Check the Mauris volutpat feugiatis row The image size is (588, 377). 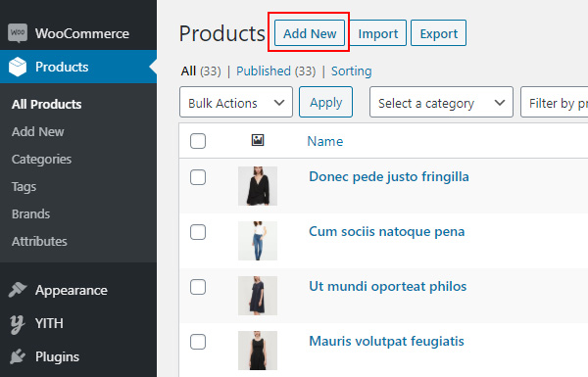coord(198,342)
